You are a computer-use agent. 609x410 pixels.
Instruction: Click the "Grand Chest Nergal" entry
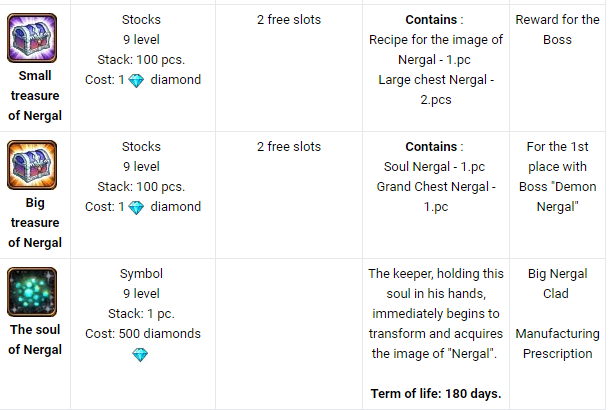(435, 196)
